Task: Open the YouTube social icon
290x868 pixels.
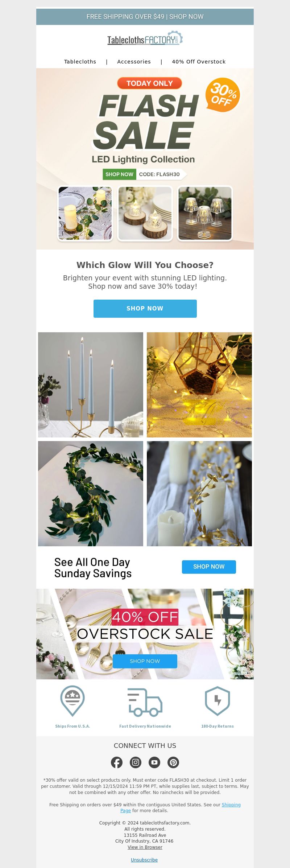Action: click(x=154, y=762)
